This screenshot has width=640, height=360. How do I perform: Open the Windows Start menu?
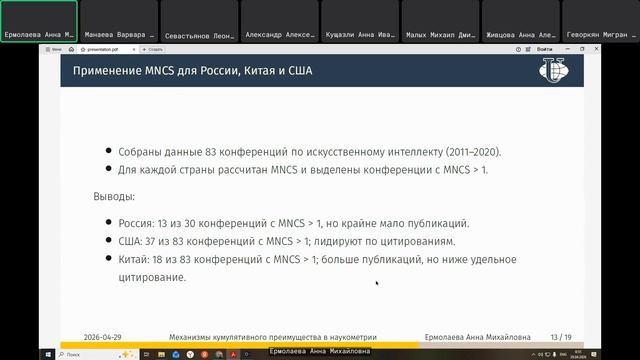47,355
